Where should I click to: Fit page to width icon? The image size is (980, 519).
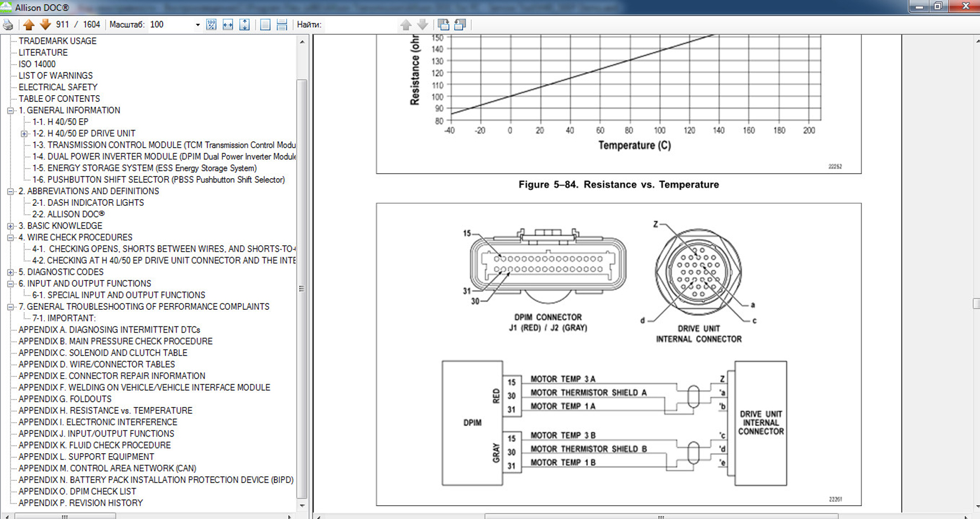point(228,25)
